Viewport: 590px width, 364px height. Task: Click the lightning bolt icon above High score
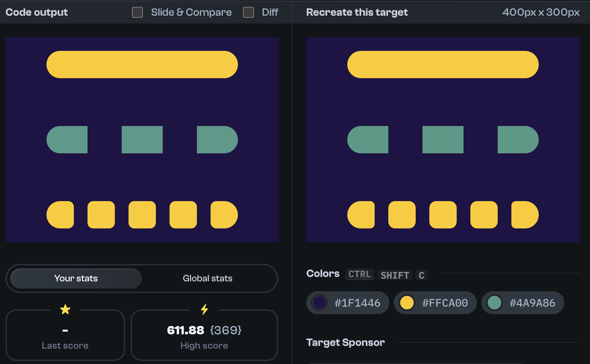click(x=204, y=309)
